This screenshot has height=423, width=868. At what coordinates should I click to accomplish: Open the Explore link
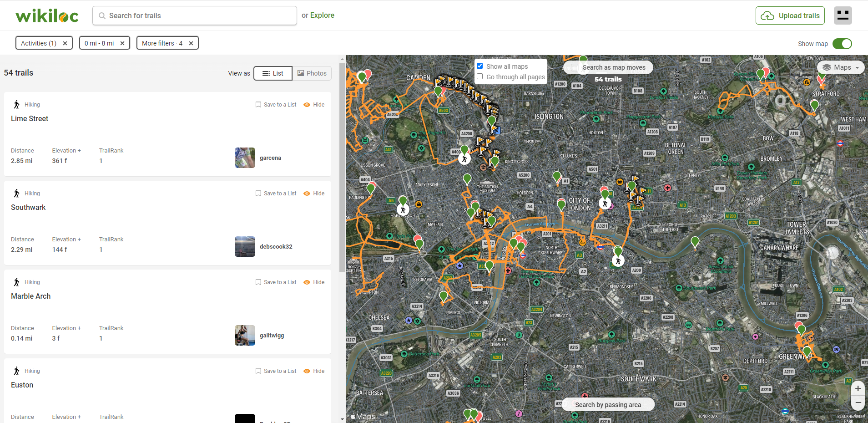pos(322,15)
